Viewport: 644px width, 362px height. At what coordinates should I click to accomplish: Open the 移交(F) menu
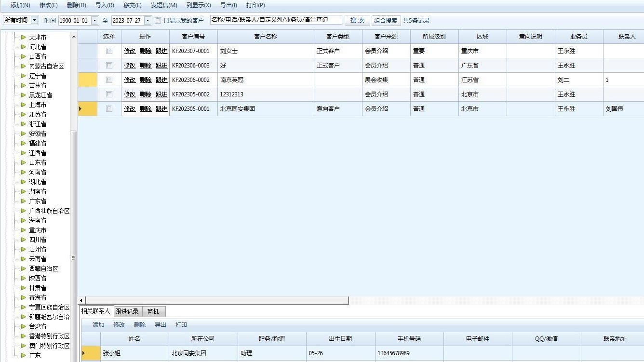point(133,5)
